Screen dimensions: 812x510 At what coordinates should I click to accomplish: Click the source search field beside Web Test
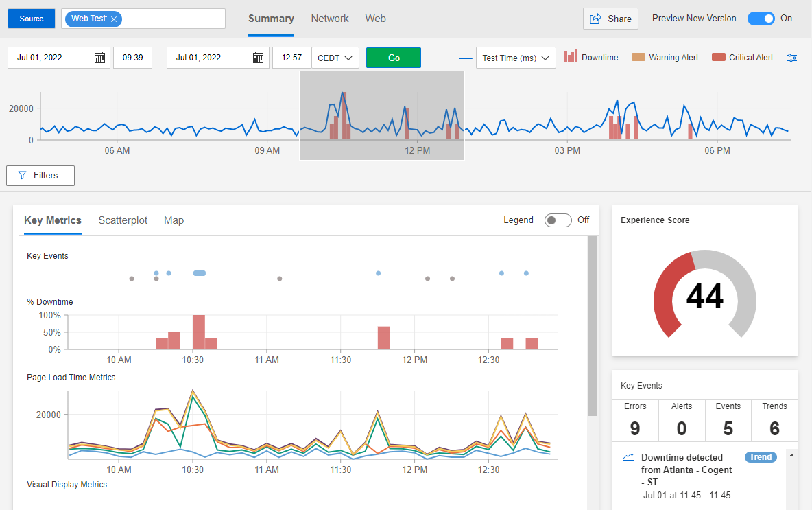pyautogui.click(x=174, y=19)
